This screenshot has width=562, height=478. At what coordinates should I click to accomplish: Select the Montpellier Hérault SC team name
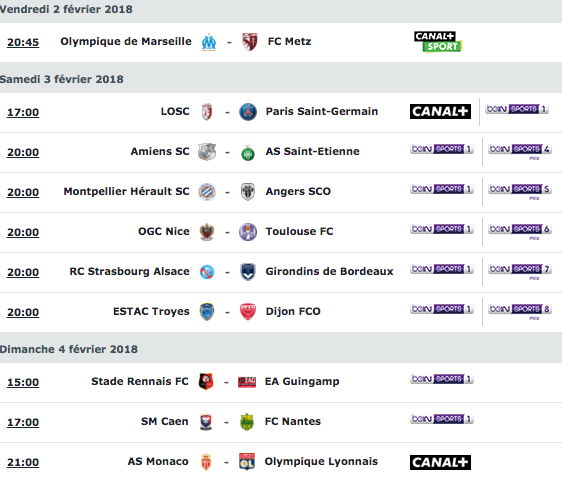(x=127, y=192)
